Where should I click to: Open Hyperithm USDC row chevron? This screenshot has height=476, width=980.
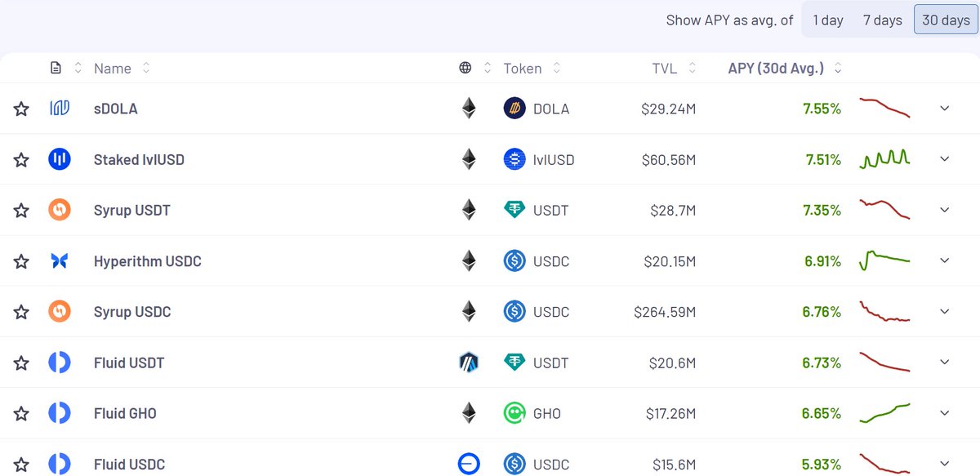(x=945, y=260)
